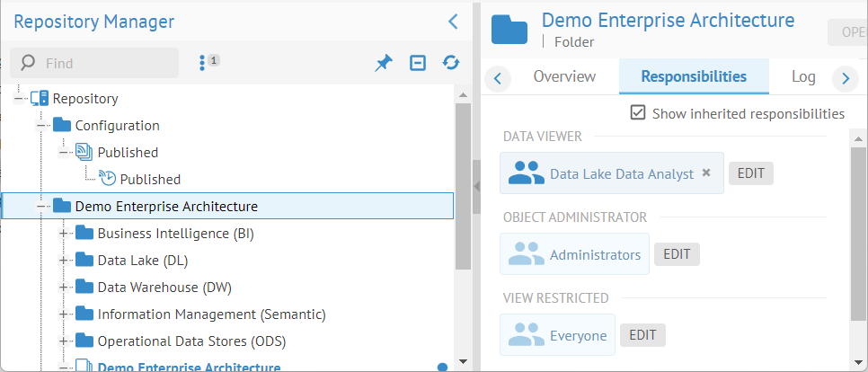
Task: Expand the Business Intelligence (BI) folder
Action: [x=64, y=234]
